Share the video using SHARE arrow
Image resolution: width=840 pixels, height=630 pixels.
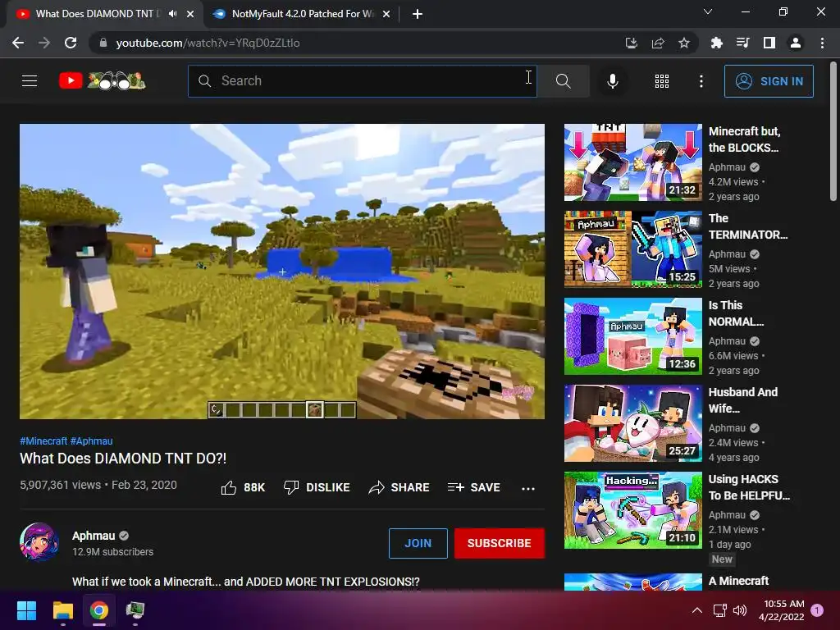[x=399, y=487]
